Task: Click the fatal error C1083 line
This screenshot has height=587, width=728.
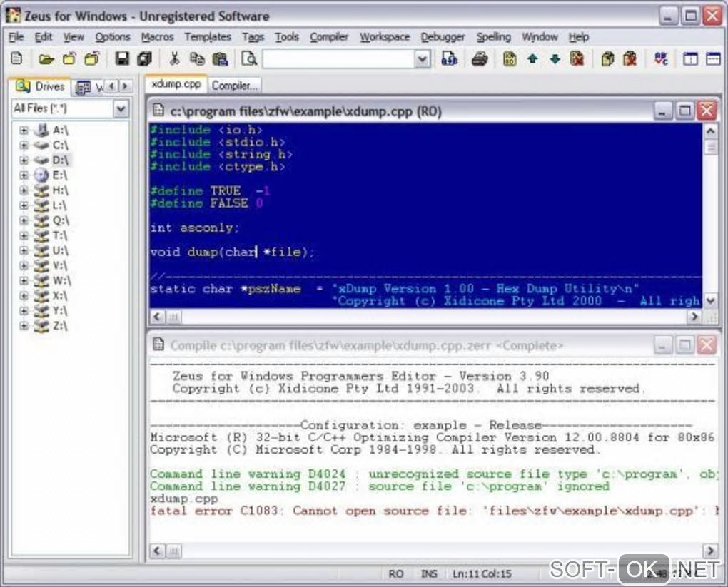Action: [x=434, y=511]
